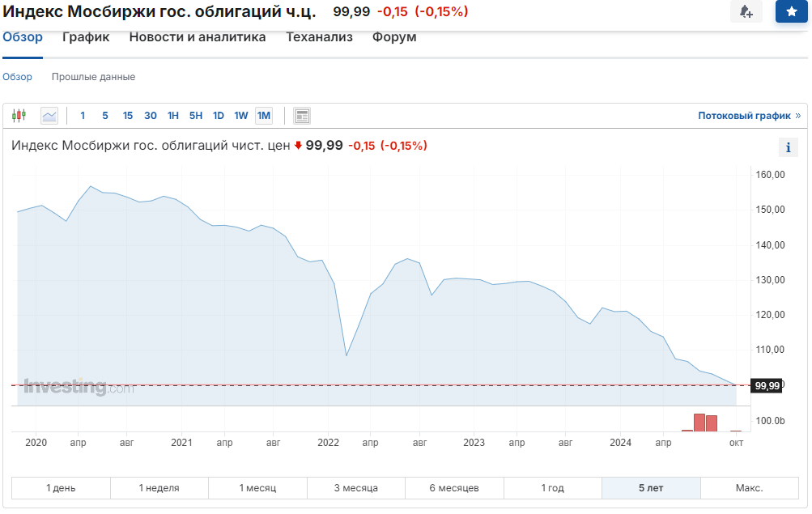Image resolution: width=812 pixels, height=514 pixels.
Task: Select the 1H interval
Action: click(173, 116)
